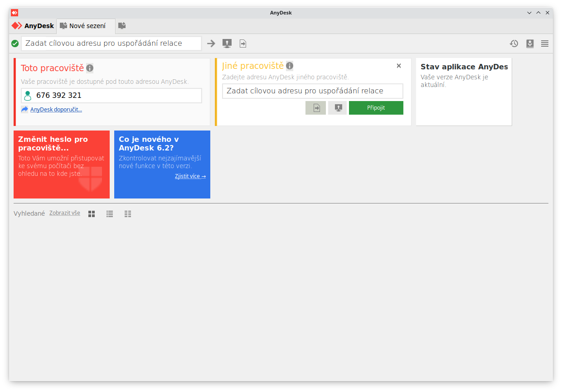Open the Změnit heslo pro pracoviště tile

(x=62, y=165)
